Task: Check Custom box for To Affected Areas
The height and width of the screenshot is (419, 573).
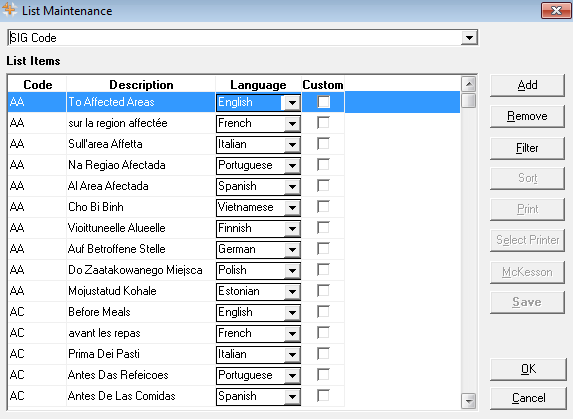Action: click(323, 102)
